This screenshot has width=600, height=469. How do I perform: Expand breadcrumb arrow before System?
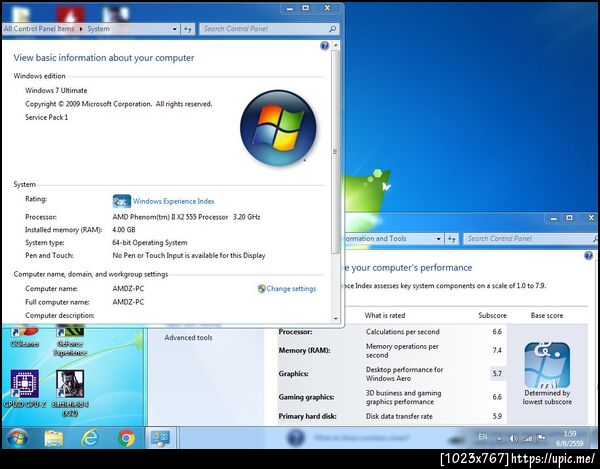(81, 29)
